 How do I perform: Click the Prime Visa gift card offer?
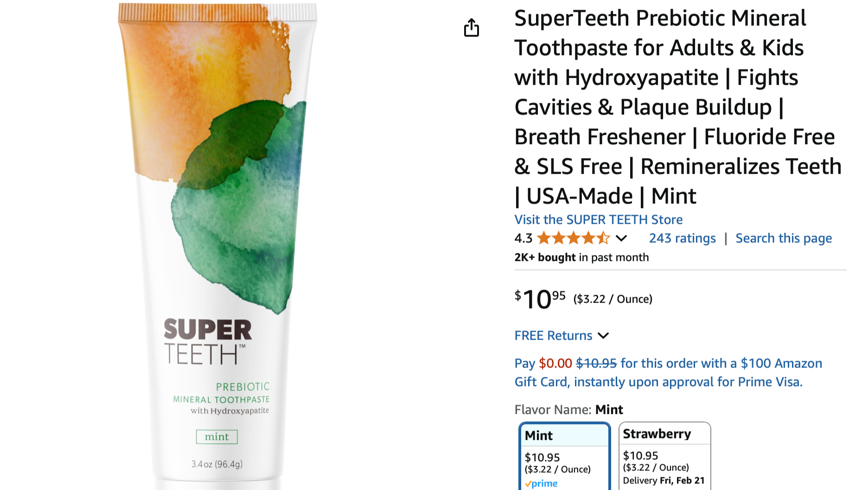point(668,372)
